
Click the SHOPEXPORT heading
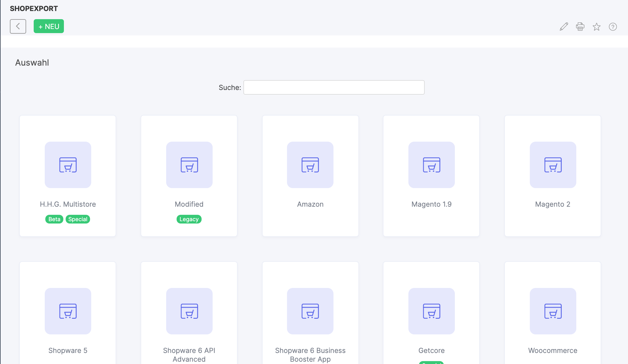tap(34, 8)
